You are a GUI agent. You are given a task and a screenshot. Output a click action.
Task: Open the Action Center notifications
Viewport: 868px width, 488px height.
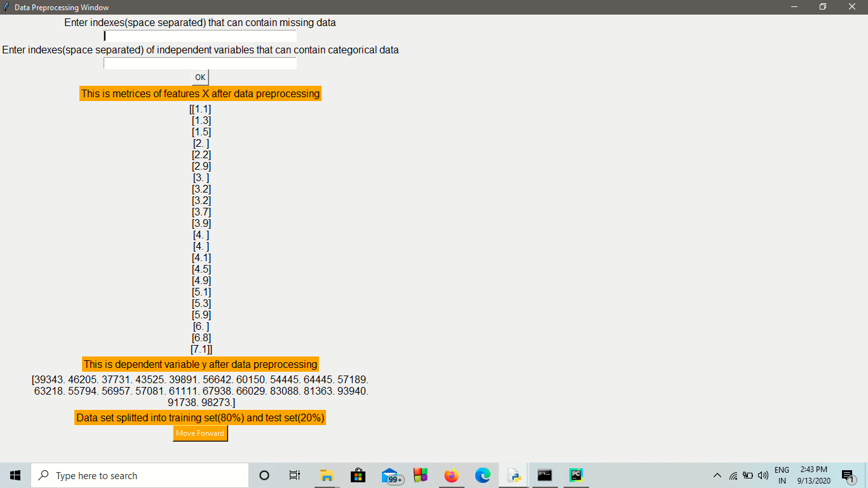click(x=848, y=475)
